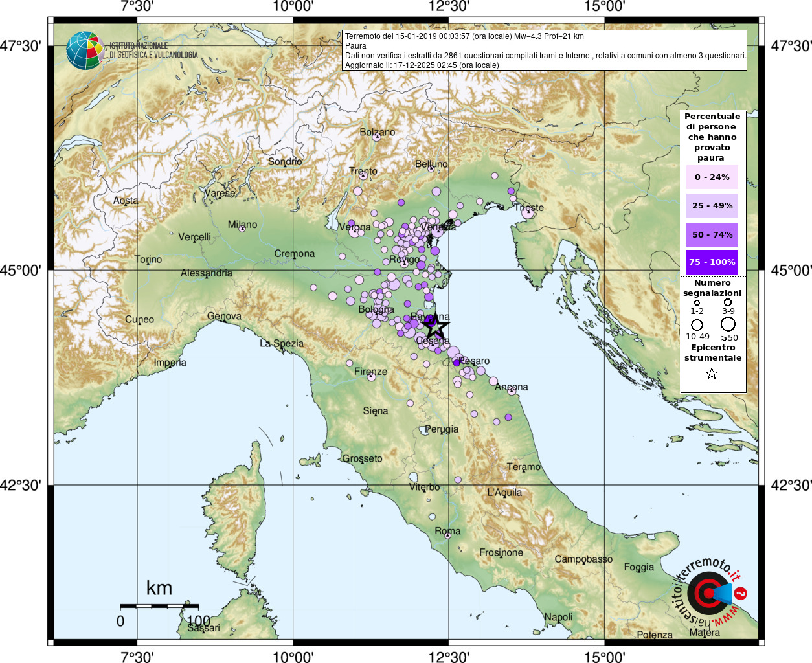
Task: Click the 'Epicentro strumentale' legend heading
Action: coord(713,353)
